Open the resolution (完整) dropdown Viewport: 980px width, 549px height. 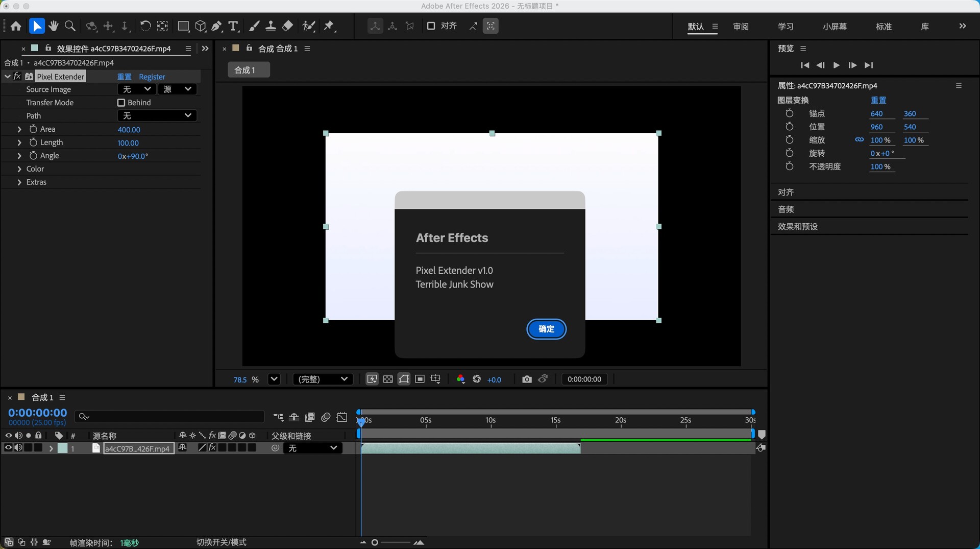coord(323,379)
